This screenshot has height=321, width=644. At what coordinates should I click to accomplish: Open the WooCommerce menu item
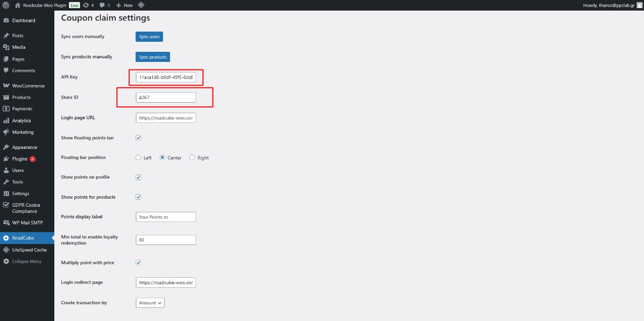coord(27,86)
